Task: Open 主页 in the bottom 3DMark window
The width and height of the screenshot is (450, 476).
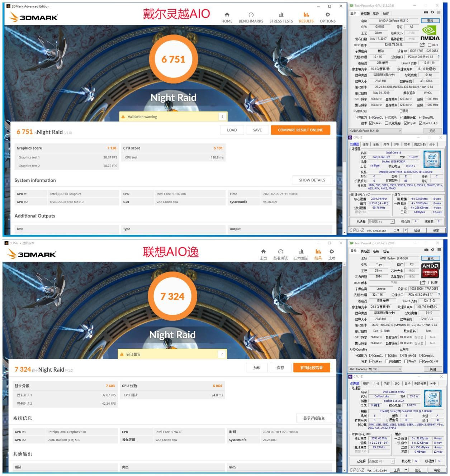Action: pyautogui.click(x=263, y=254)
